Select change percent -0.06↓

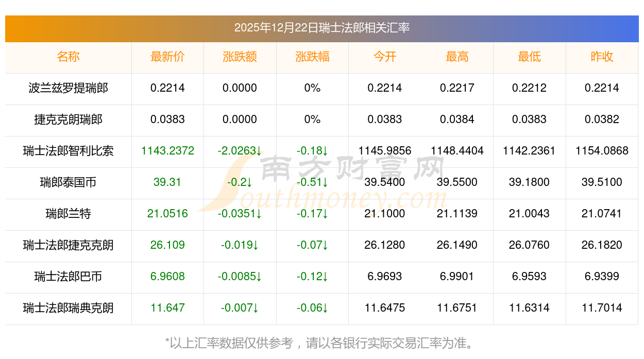pyautogui.click(x=312, y=308)
